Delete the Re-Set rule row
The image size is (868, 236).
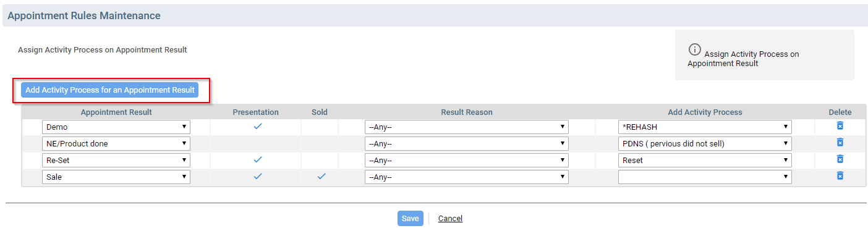click(x=840, y=159)
